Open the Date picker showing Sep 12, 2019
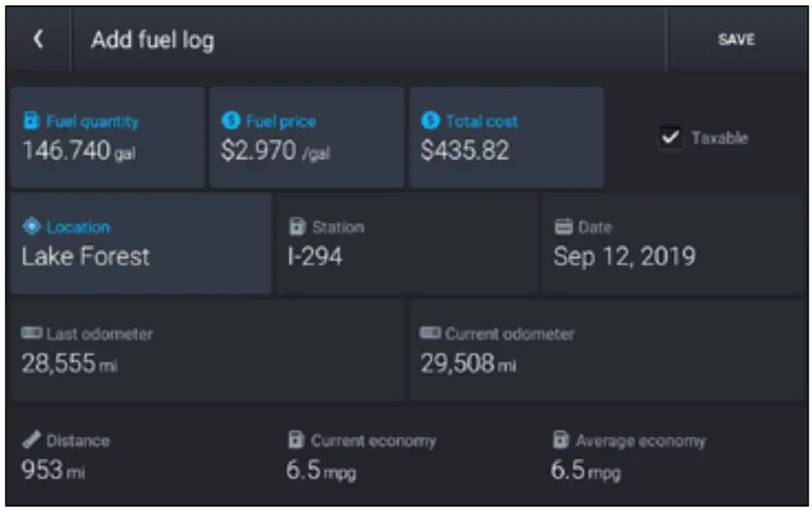The image size is (812, 511). tap(672, 244)
